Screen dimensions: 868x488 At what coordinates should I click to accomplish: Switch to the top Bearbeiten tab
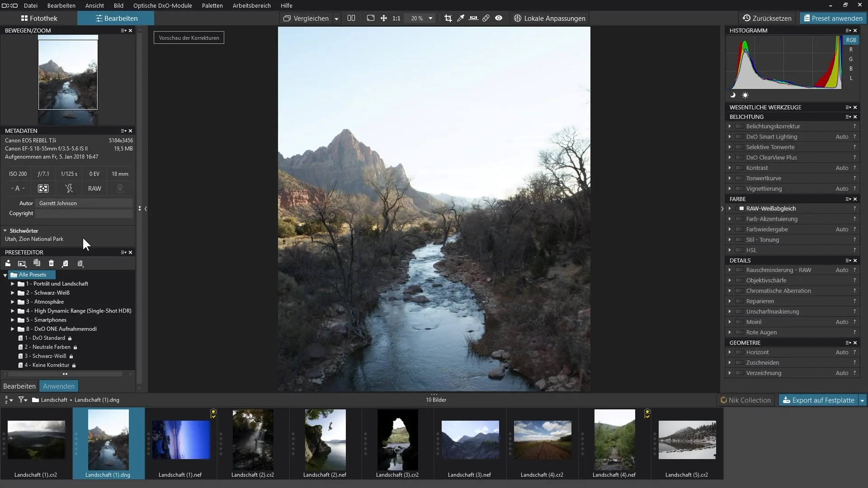pos(116,19)
